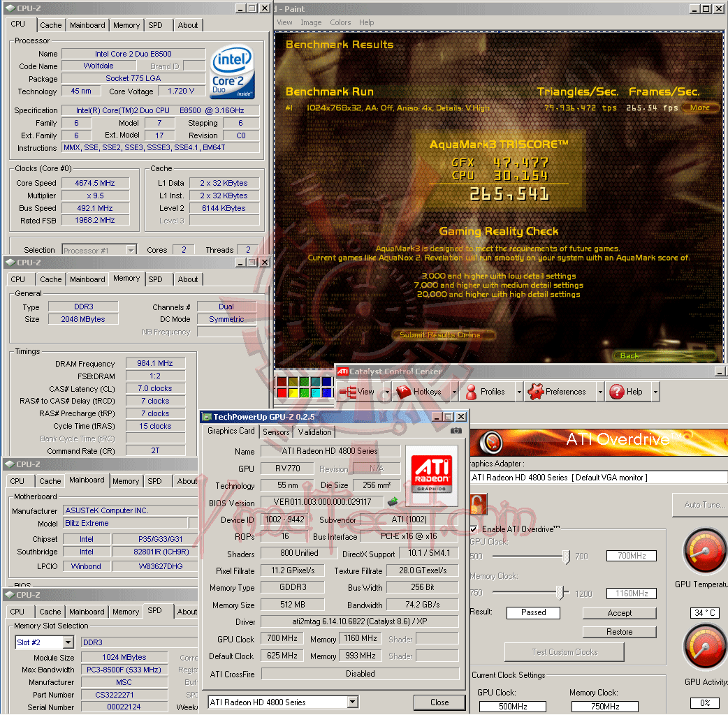Click the ATI Overdrive unlock padlock icon
Viewport: 728px width, 715px height.
click(x=478, y=504)
